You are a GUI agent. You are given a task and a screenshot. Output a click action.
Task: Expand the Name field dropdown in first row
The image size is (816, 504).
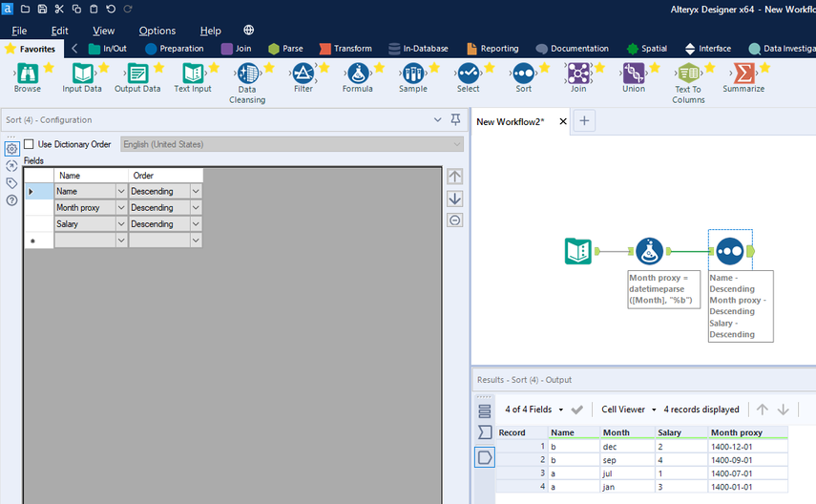[121, 192]
